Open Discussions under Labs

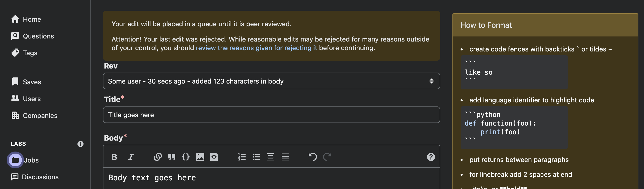tap(40, 177)
